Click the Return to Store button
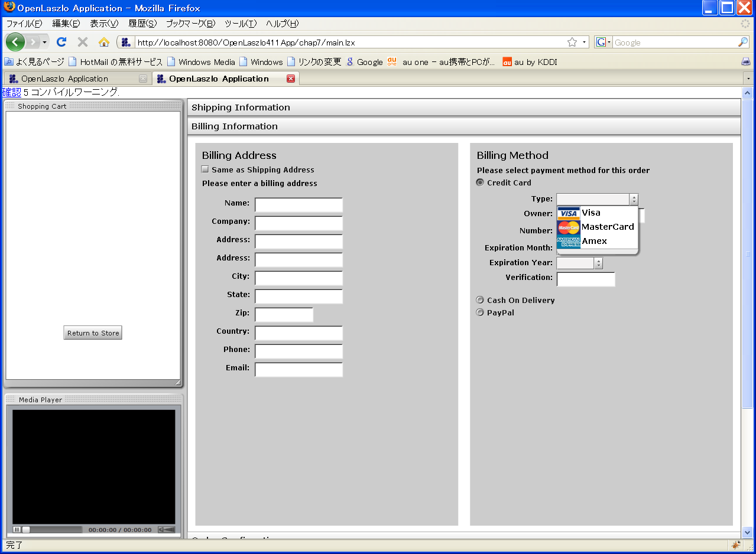Image resolution: width=756 pixels, height=554 pixels. point(93,333)
